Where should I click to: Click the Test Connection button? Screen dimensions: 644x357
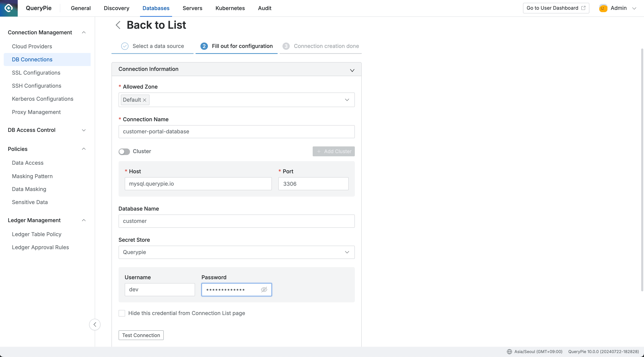click(x=141, y=335)
